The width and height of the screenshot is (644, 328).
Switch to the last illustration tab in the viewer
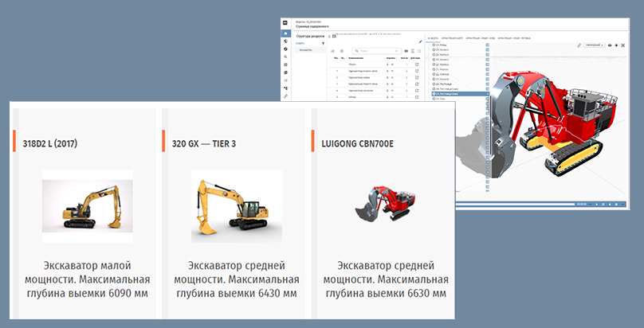[x=514, y=38]
